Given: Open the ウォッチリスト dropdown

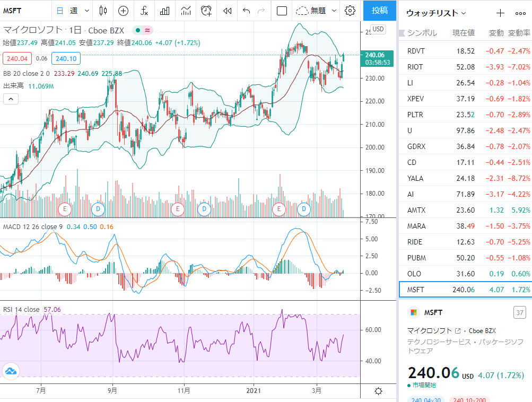Looking at the screenshot, I should coord(436,13).
